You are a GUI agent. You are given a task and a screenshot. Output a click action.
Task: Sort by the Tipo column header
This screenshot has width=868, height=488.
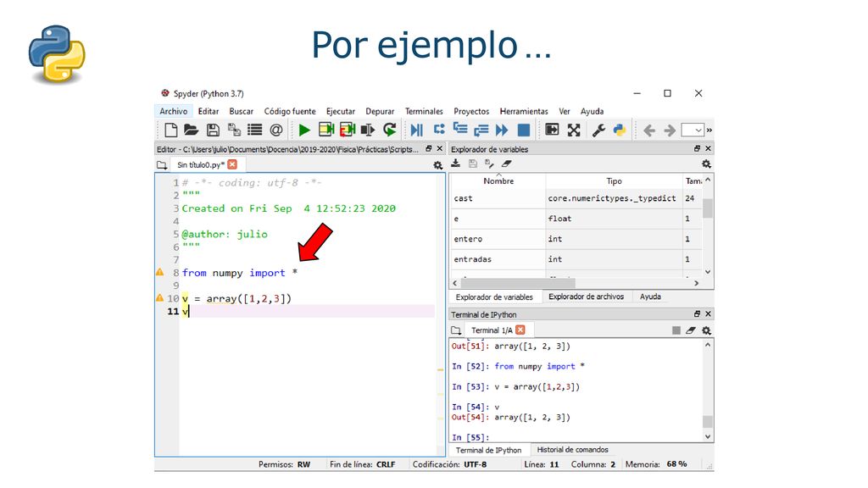tap(614, 181)
